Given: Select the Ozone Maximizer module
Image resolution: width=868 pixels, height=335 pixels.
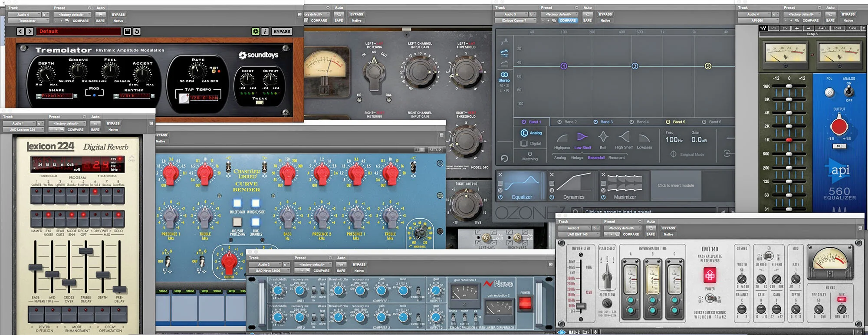Looking at the screenshot, I should (625, 186).
